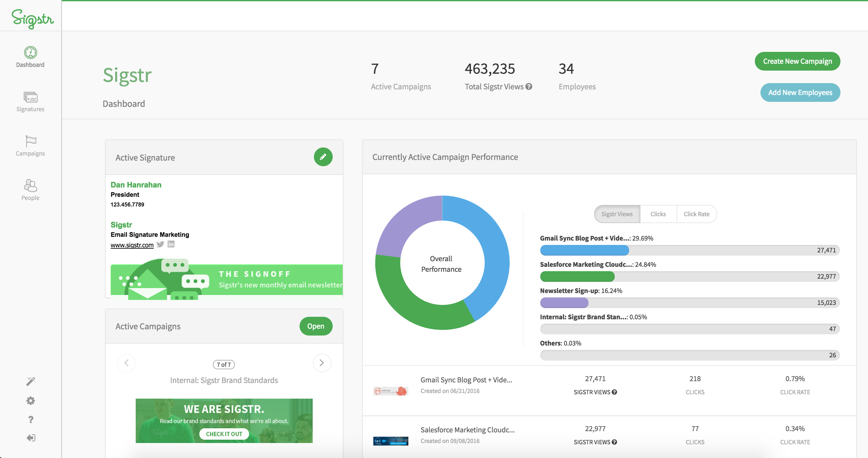Click Gmail Sync Blog Post progress bar
This screenshot has width=868, height=458.
point(689,250)
